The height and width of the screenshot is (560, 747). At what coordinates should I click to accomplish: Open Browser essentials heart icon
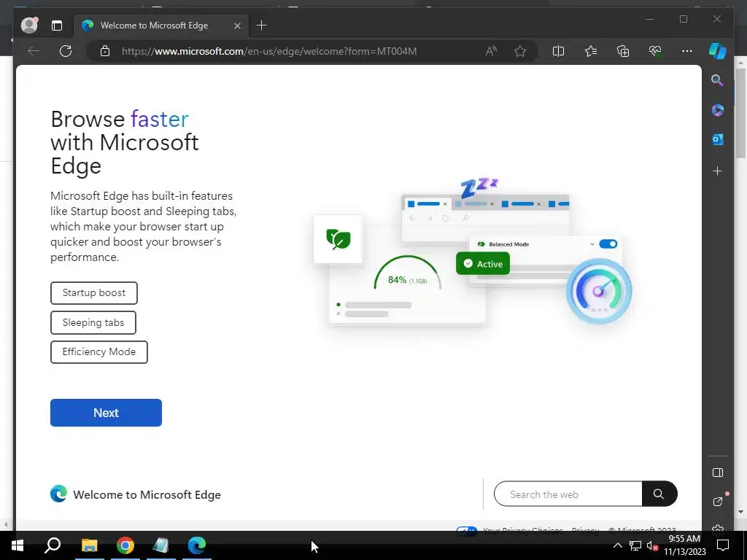coord(655,51)
